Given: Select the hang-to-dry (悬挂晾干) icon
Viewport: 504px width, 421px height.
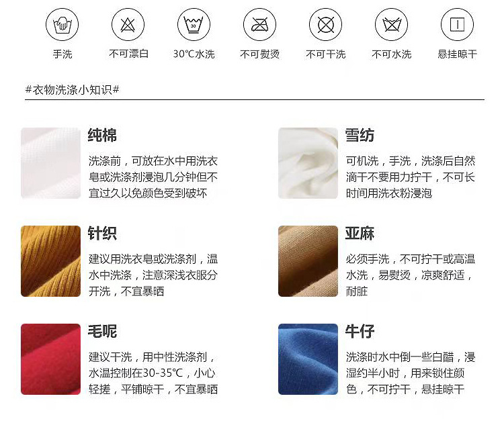Looking at the screenshot, I should pos(457,24).
